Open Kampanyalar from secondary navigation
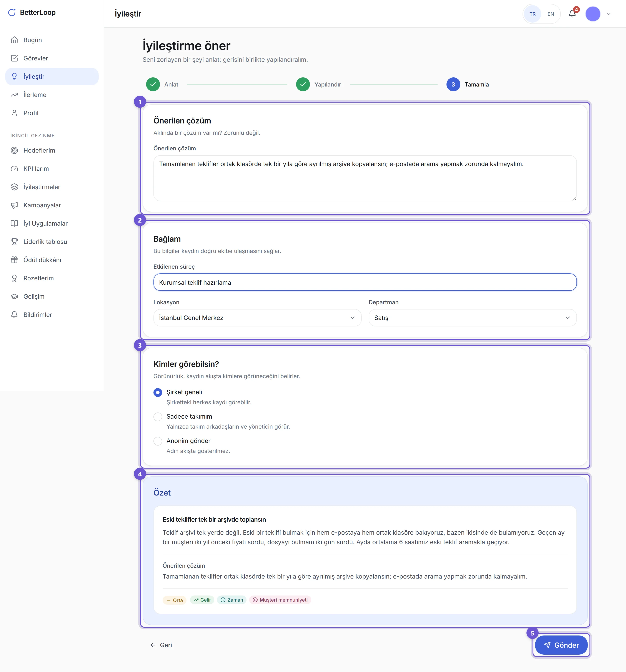The image size is (626, 672). click(x=52, y=205)
